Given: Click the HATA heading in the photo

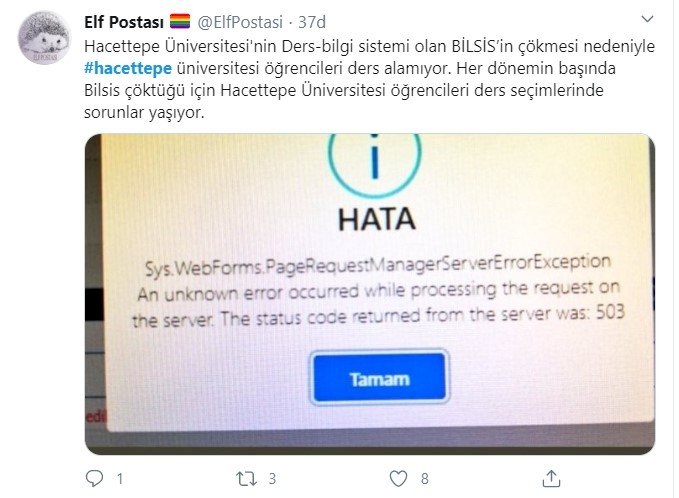Looking at the screenshot, I should click(377, 219).
